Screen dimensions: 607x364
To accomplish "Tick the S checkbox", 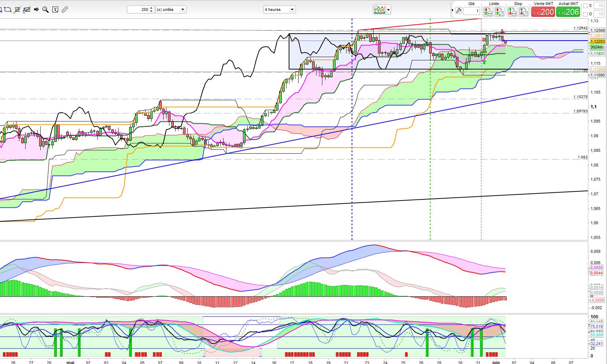I will tap(585, 6).
